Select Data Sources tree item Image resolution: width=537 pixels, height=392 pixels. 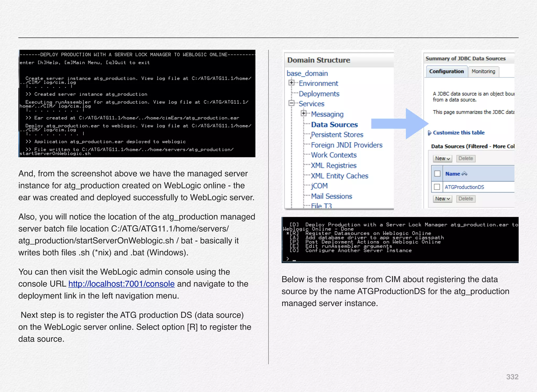coord(334,124)
